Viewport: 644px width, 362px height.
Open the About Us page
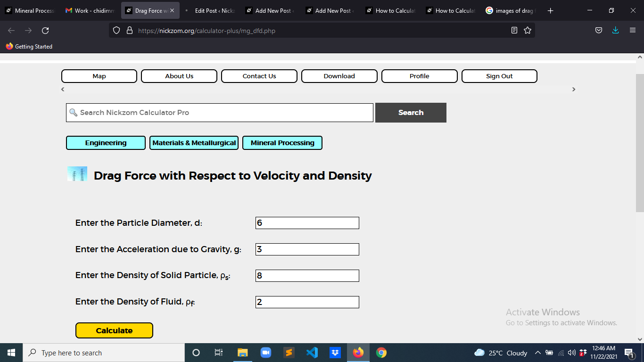[x=179, y=76]
